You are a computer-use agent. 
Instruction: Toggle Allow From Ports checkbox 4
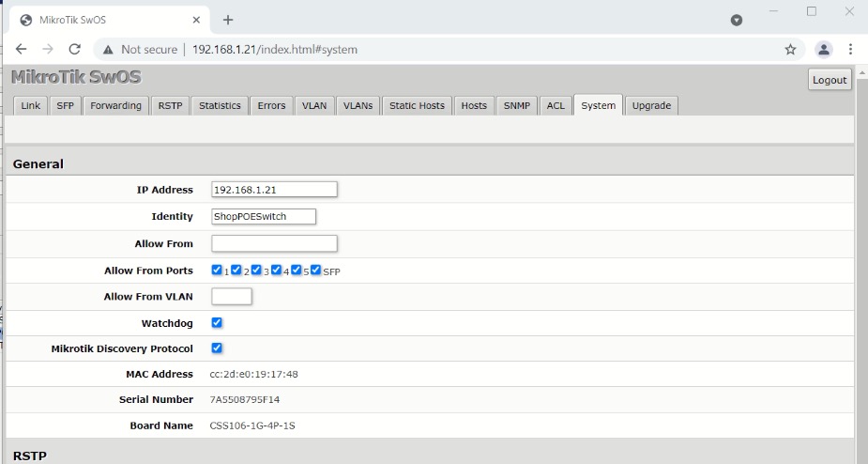click(276, 270)
